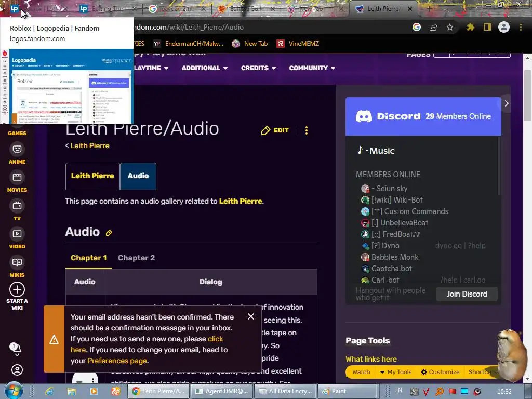Image resolution: width=532 pixels, height=399 pixels.
Task: Click Customize in the bottom toolbar
Action: coord(440,372)
